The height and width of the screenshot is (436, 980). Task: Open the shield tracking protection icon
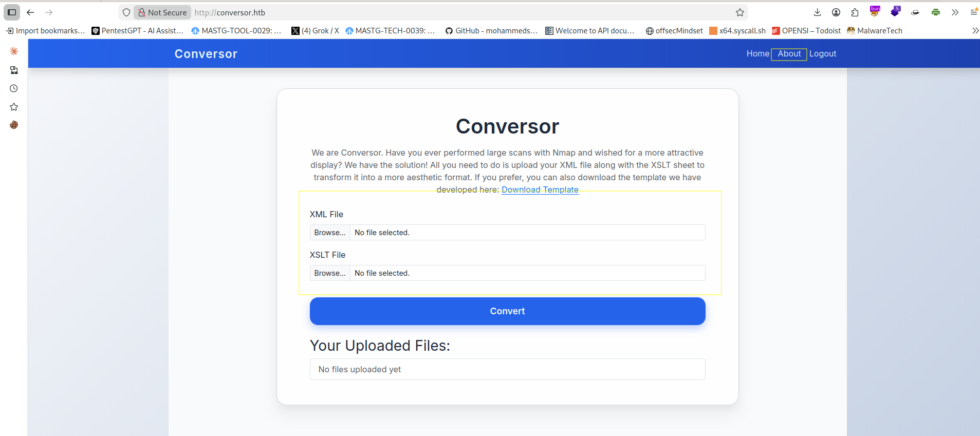[126, 12]
